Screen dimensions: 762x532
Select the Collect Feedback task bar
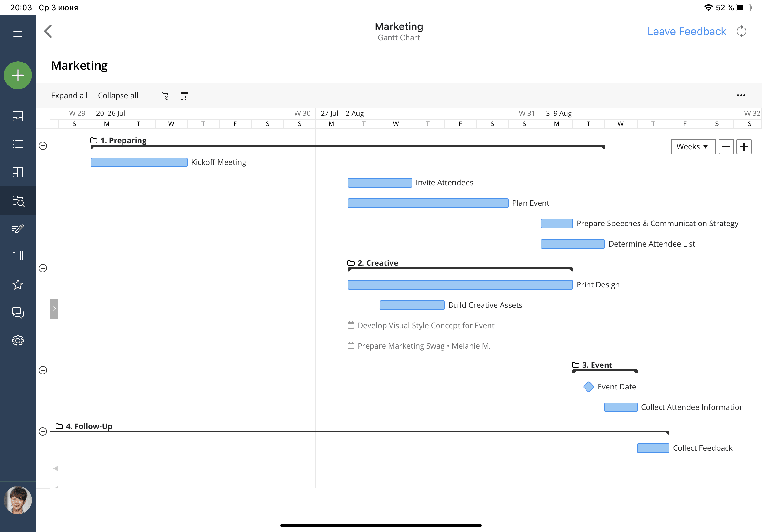(x=653, y=448)
